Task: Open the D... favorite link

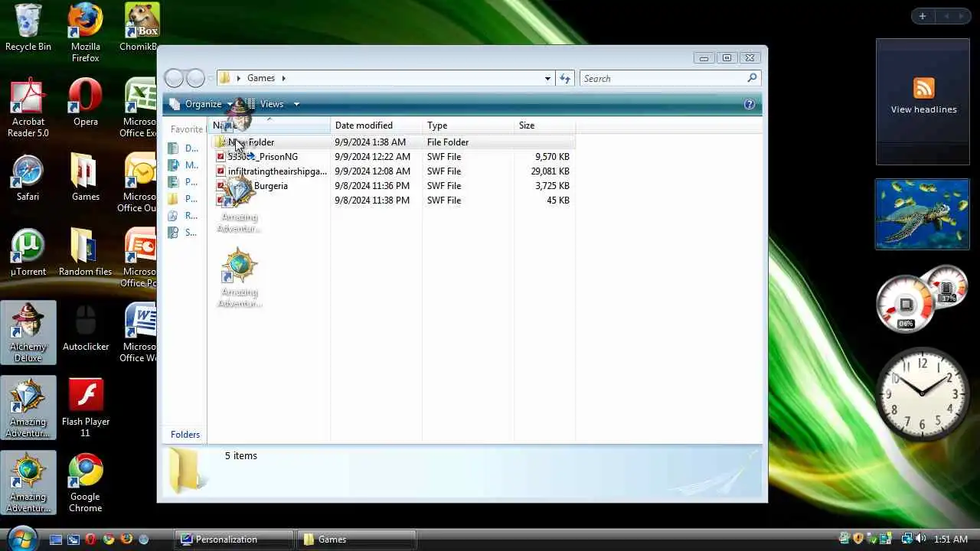Action: tap(183, 148)
